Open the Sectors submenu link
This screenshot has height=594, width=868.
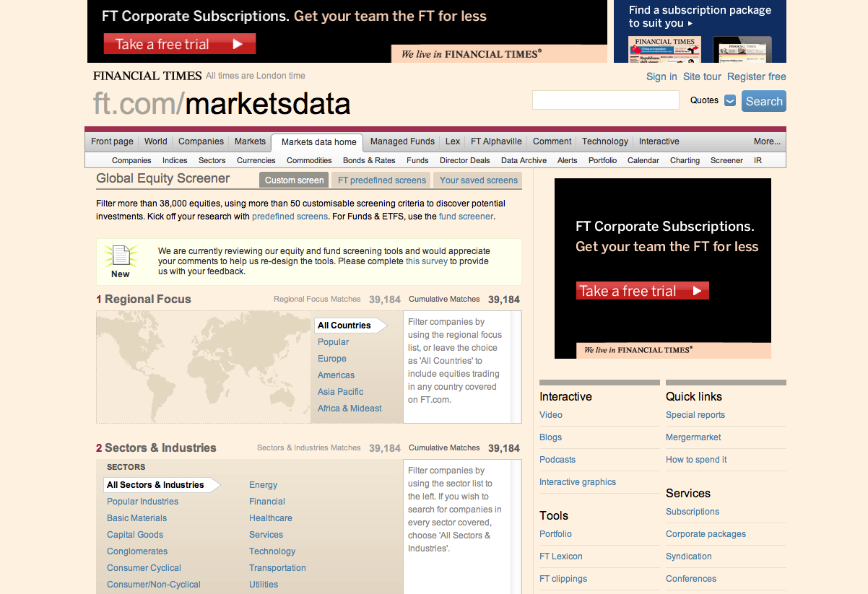click(212, 160)
